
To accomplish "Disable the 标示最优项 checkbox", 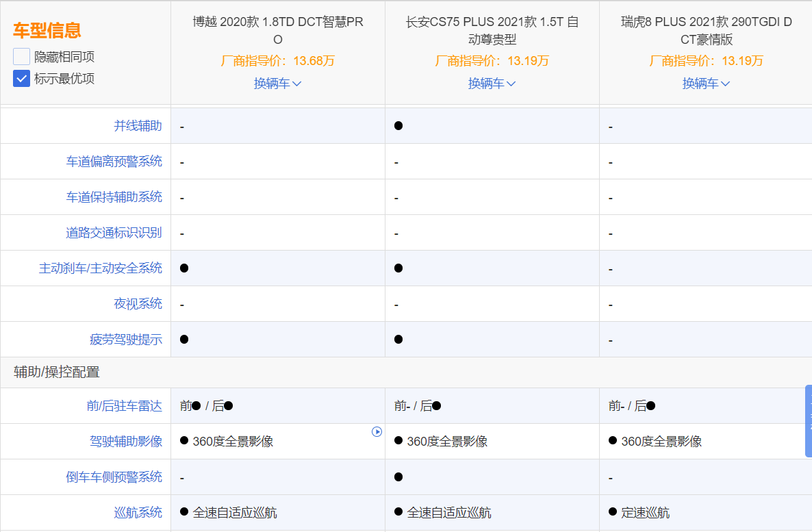I will click(x=21, y=78).
